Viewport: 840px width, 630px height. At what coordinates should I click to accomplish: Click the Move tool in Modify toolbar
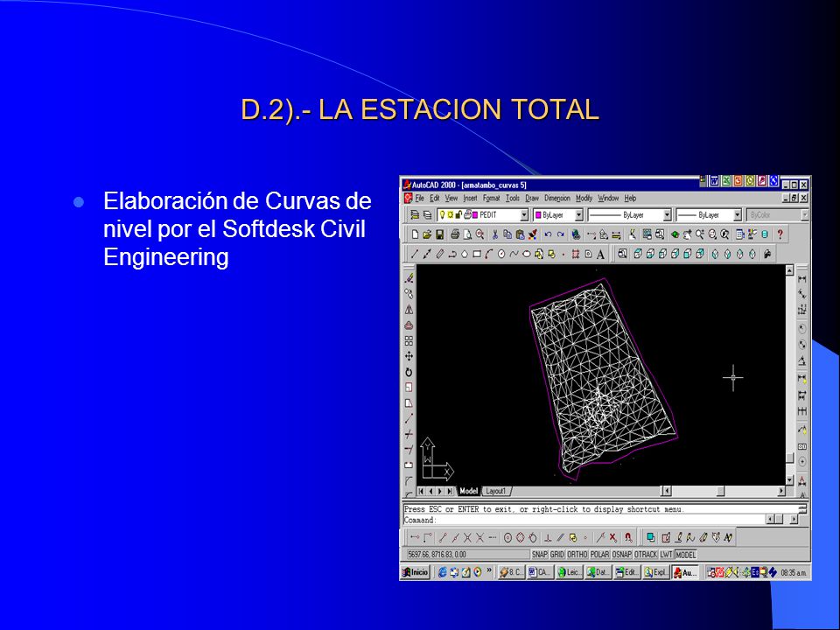(409, 356)
